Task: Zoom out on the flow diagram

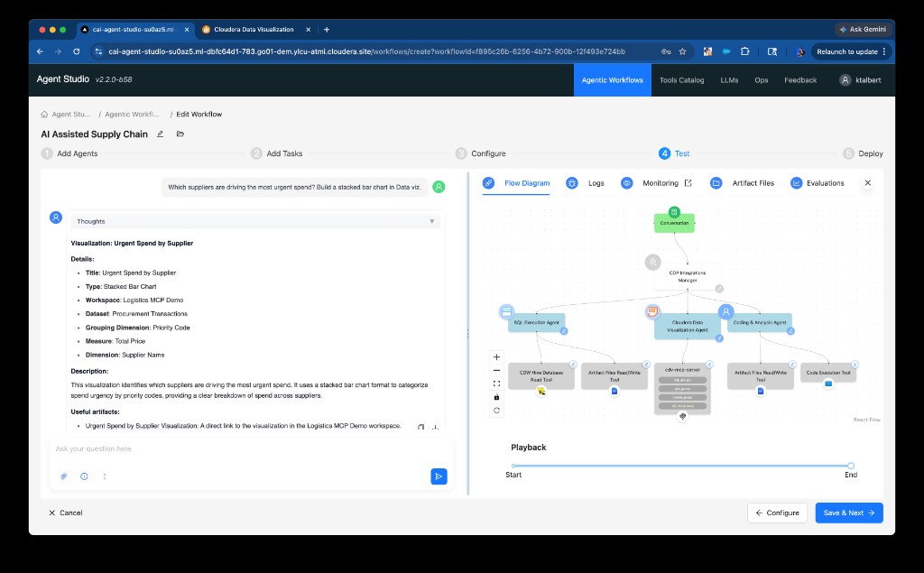Action: (x=497, y=370)
